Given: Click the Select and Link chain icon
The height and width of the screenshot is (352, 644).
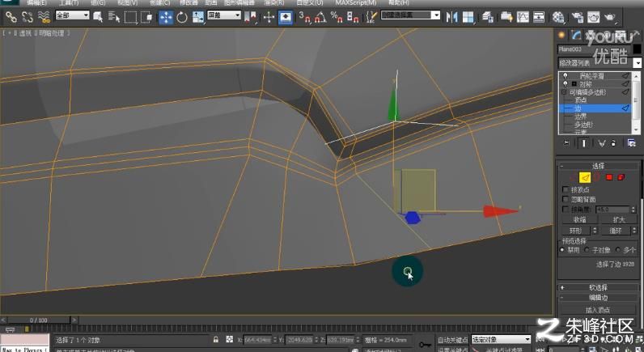Looking at the screenshot, I should [x=11, y=17].
